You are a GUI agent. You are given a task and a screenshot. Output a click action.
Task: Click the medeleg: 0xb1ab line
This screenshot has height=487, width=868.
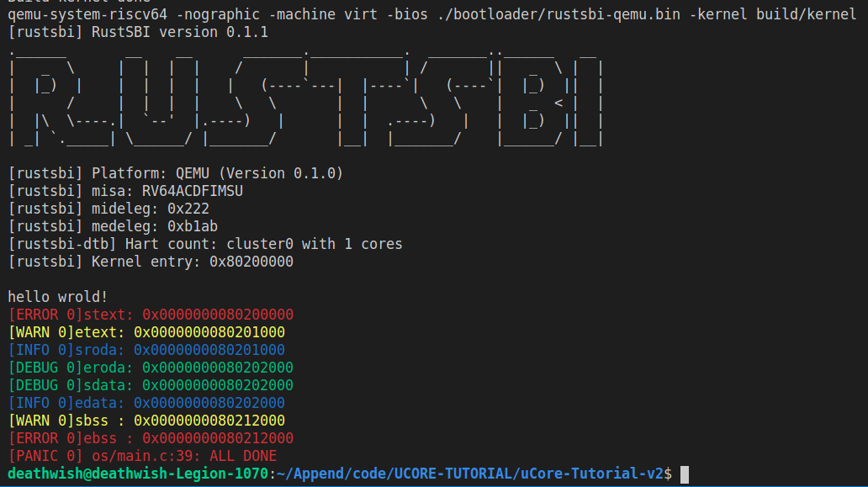pos(113,226)
